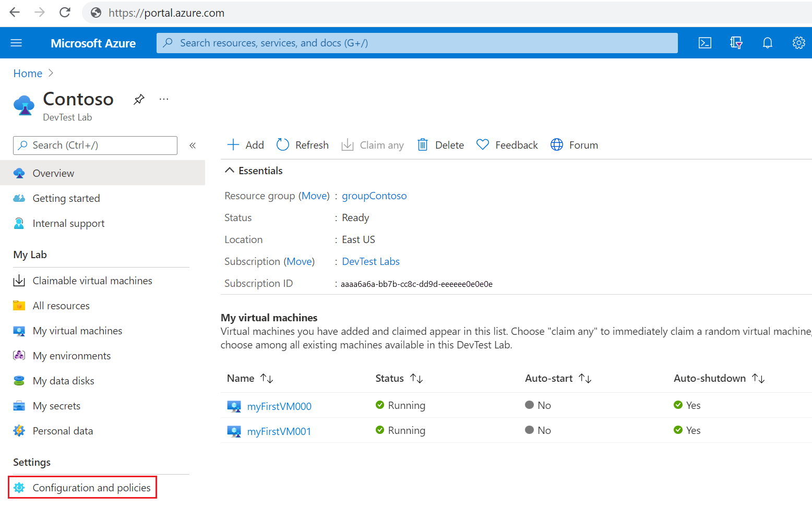Image resolution: width=812 pixels, height=520 pixels.
Task: Open Feedback from the toolbar
Action: (507, 145)
